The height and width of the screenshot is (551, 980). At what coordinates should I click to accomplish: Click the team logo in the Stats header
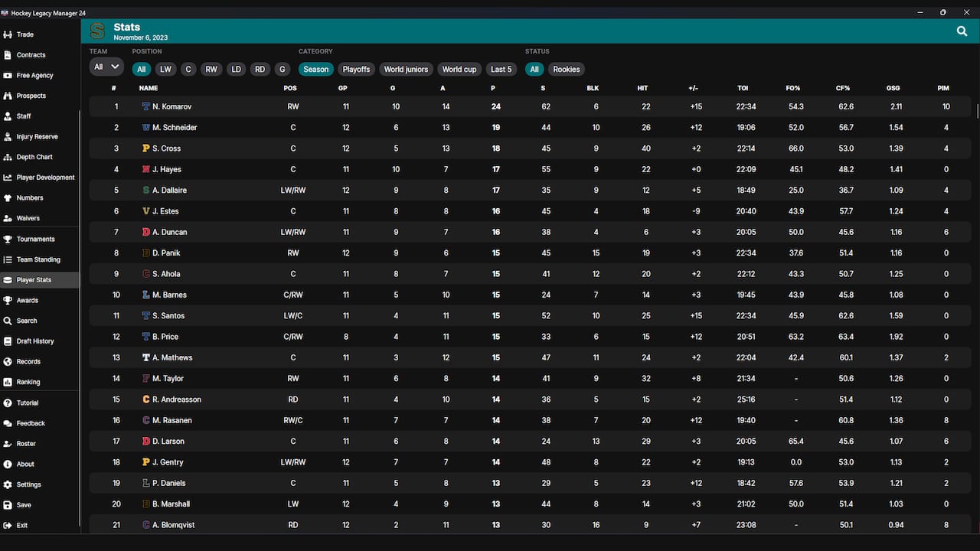pyautogui.click(x=97, y=31)
